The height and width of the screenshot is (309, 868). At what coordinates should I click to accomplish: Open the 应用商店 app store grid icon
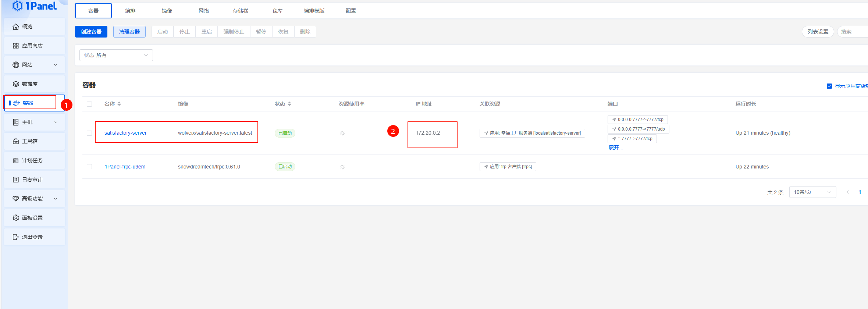[x=16, y=46]
